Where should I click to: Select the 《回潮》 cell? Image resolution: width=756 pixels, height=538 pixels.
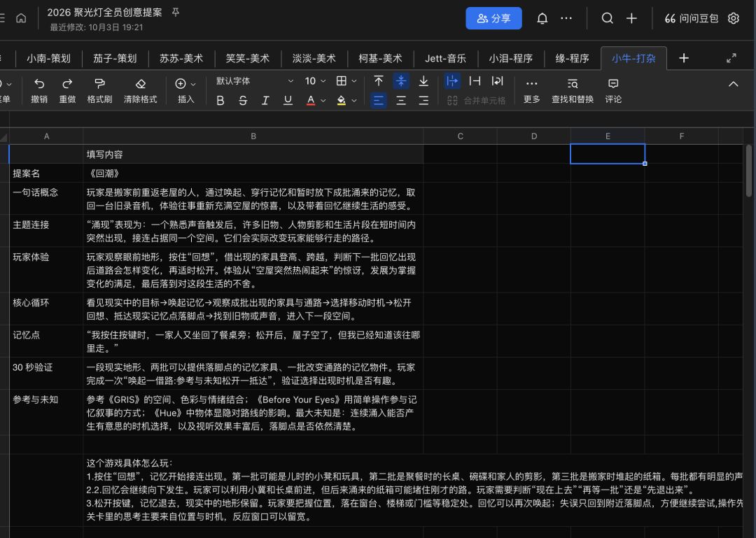click(x=253, y=173)
